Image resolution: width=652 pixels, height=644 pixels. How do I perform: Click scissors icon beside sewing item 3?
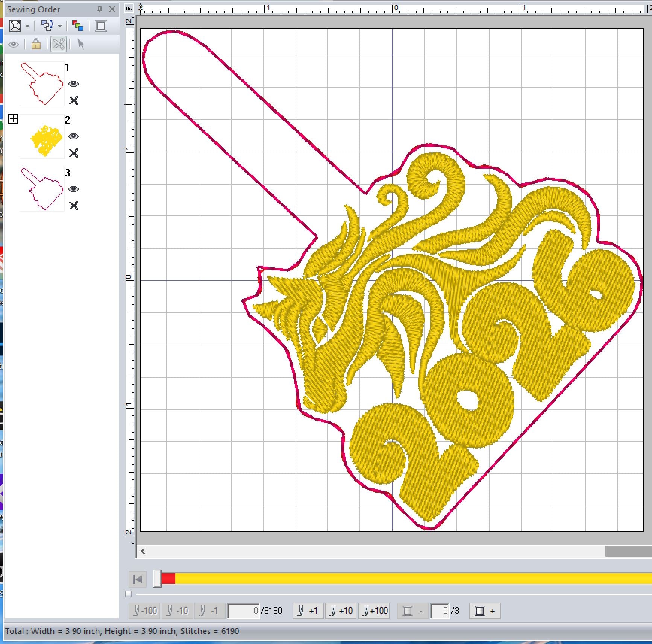(x=74, y=206)
